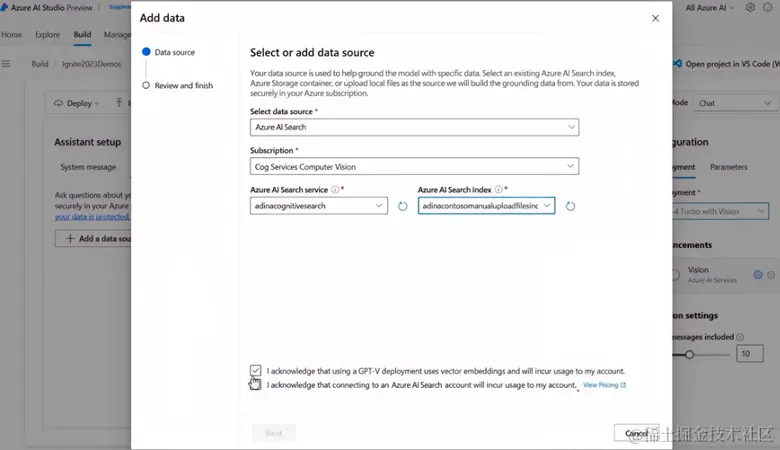The image size is (780, 450).
Task: Select the Review and finish step
Action: [183, 86]
